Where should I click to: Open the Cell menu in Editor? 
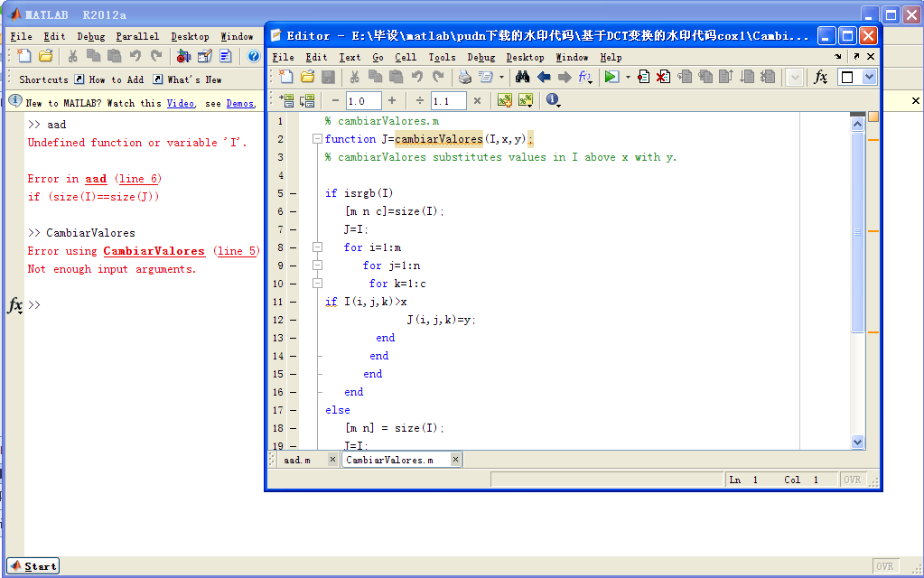pos(406,57)
